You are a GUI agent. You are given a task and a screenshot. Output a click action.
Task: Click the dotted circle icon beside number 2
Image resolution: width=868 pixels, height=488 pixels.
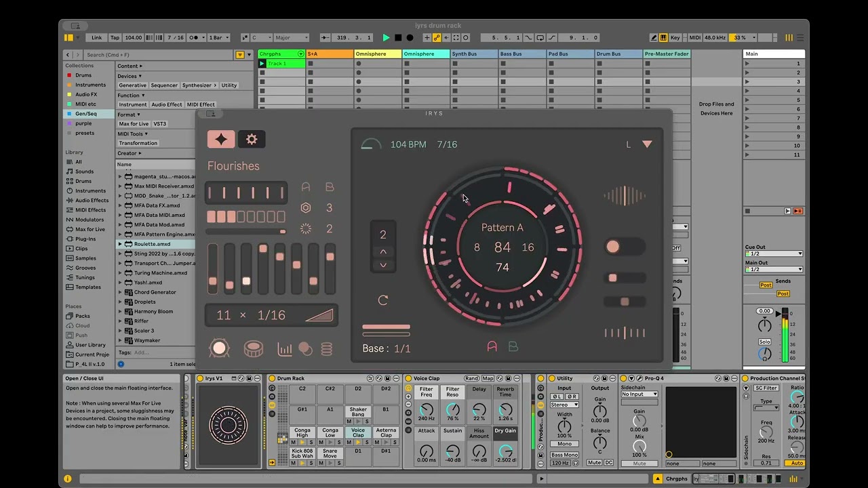pyautogui.click(x=306, y=229)
